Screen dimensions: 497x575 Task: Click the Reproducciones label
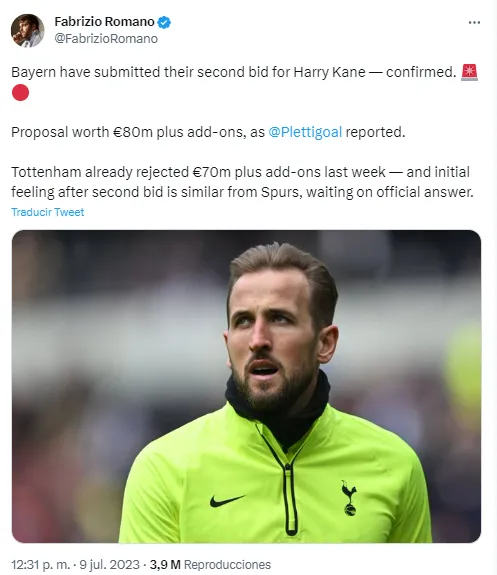[x=227, y=565]
